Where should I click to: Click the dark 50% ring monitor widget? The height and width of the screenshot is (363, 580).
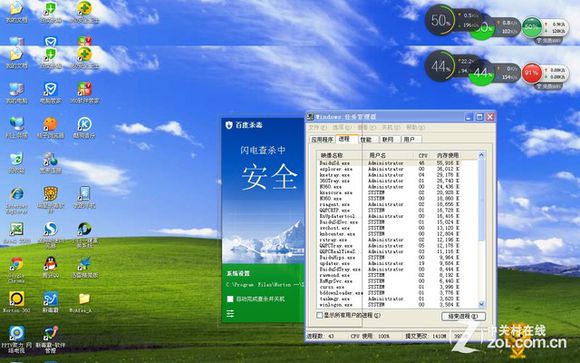click(440, 20)
